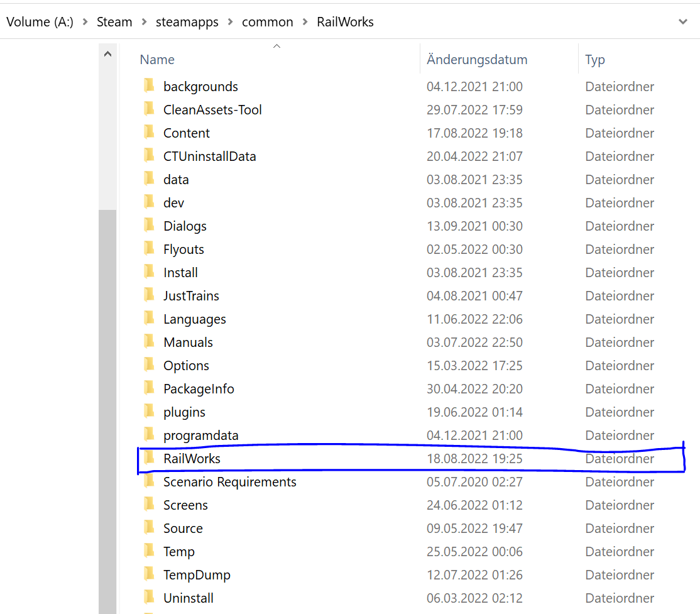Click the Options folder icon
This screenshot has height=614, width=700.
(x=149, y=363)
